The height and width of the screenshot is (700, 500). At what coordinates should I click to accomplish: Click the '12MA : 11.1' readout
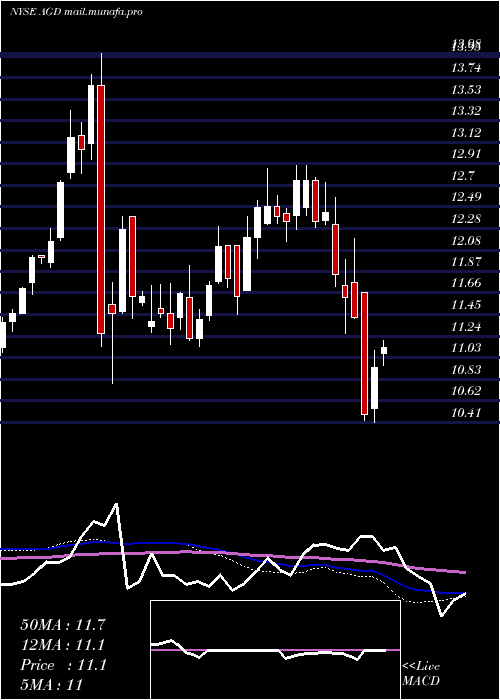click(x=63, y=645)
